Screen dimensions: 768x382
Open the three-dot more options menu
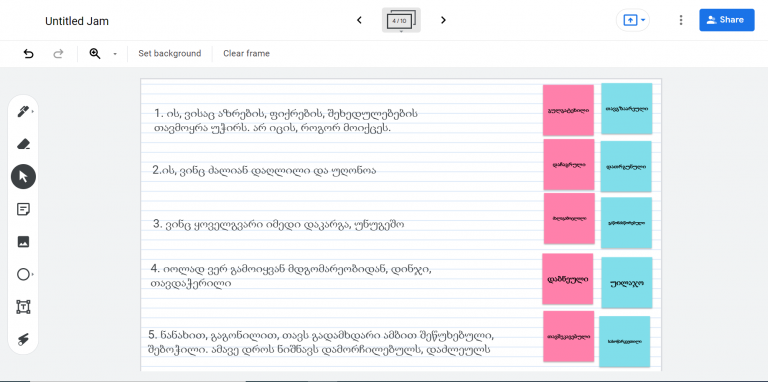tap(681, 20)
